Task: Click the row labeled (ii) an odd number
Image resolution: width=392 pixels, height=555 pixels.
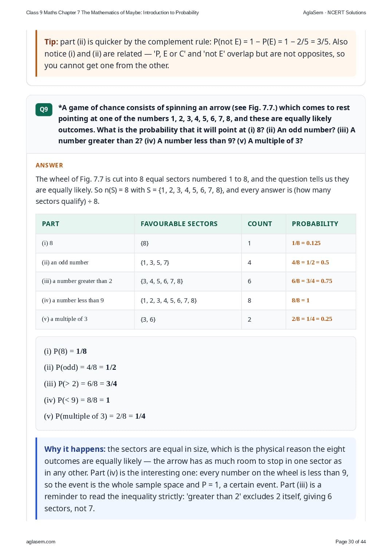Action: click(196, 263)
